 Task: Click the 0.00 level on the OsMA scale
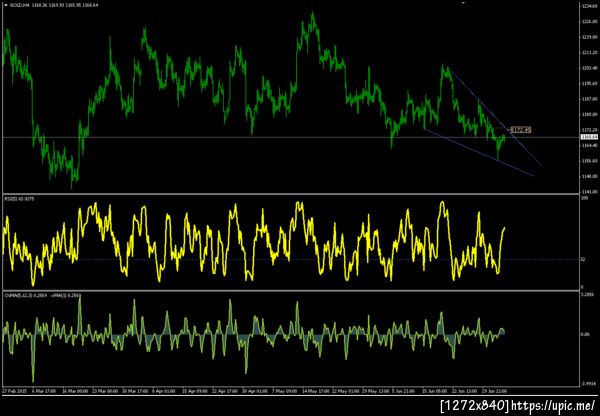pos(585,334)
